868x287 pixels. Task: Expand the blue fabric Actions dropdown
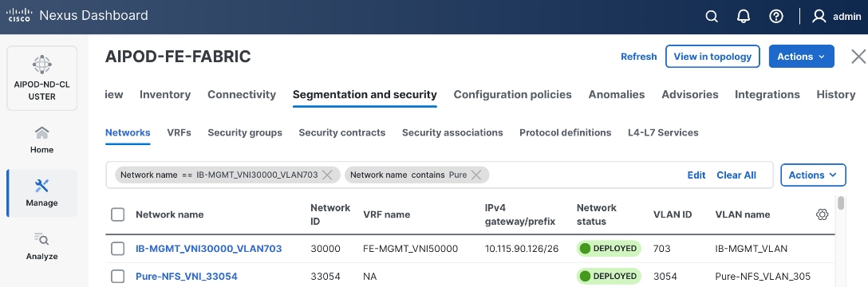click(801, 57)
